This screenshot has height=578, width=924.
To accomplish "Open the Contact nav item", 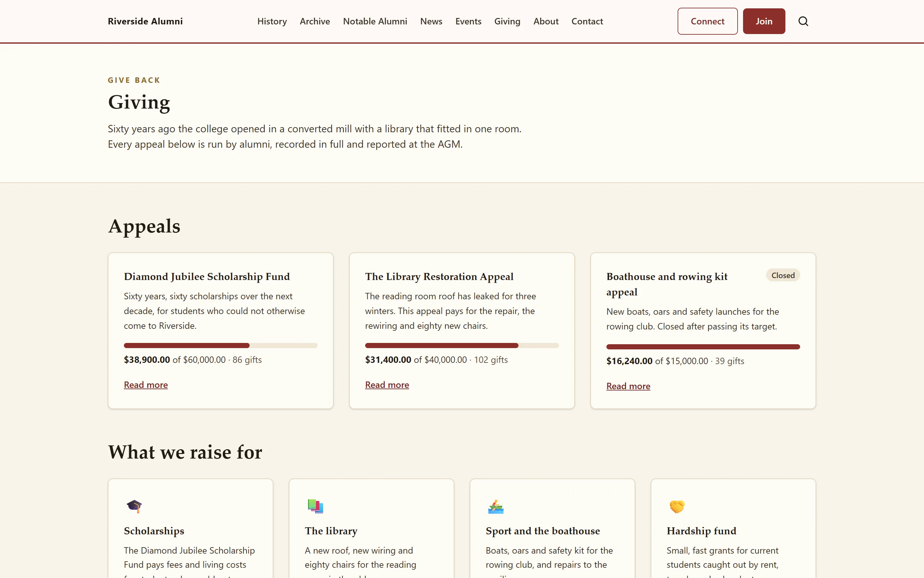I will click(x=587, y=22).
